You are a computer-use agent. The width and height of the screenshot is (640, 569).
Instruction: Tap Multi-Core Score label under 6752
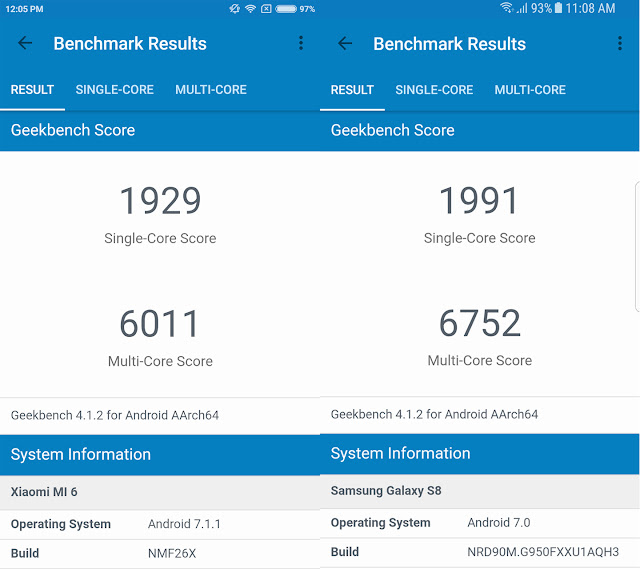coord(480,361)
